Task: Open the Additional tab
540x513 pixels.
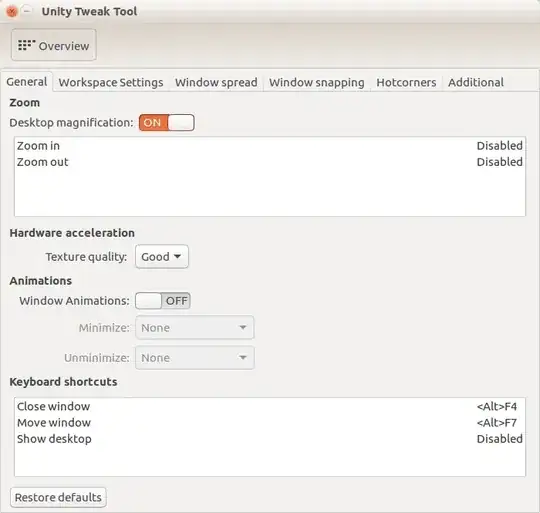Action: [x=476, y=83]
